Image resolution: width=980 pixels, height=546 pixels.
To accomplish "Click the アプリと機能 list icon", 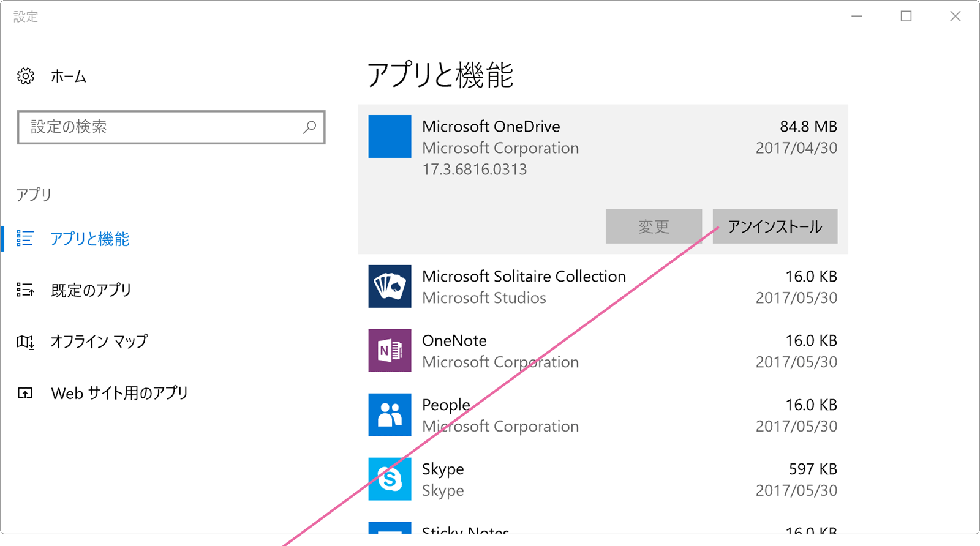I will pos(25,238).
